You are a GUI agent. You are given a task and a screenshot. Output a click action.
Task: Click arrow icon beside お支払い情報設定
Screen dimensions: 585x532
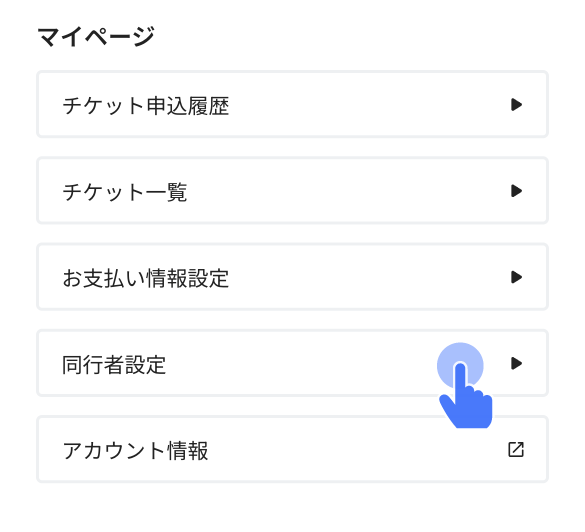click(x=516, y=277)
